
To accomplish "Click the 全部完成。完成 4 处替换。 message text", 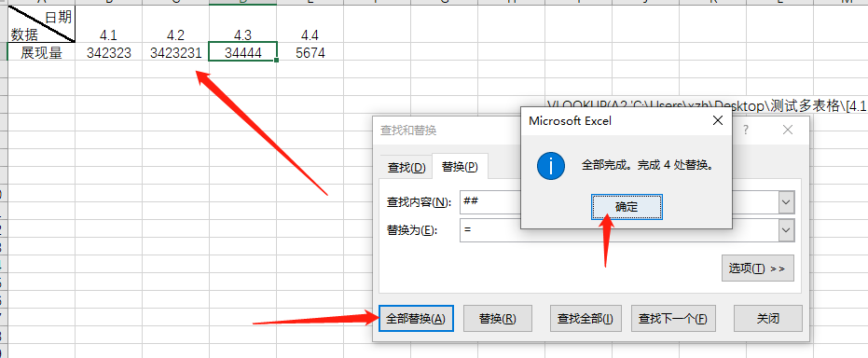I will [647, 165].
